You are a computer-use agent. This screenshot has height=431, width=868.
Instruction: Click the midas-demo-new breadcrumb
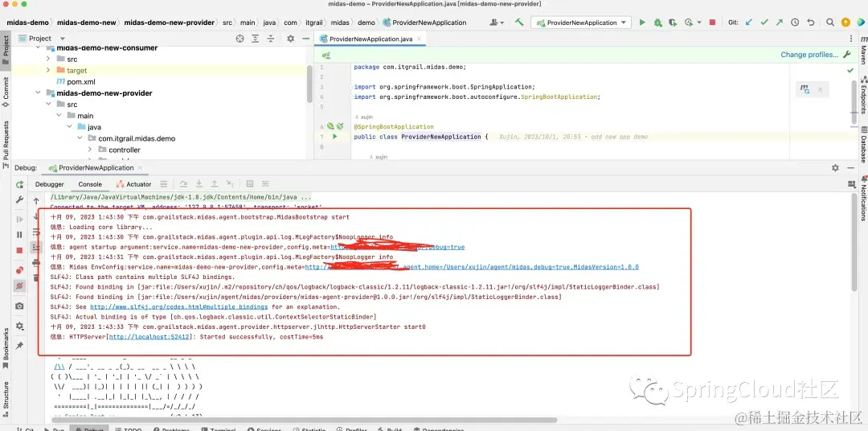[86, 23]
